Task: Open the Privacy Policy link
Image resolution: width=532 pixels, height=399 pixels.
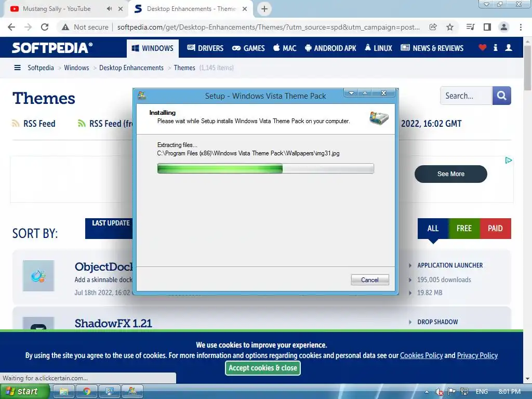Action: (477, 355)
